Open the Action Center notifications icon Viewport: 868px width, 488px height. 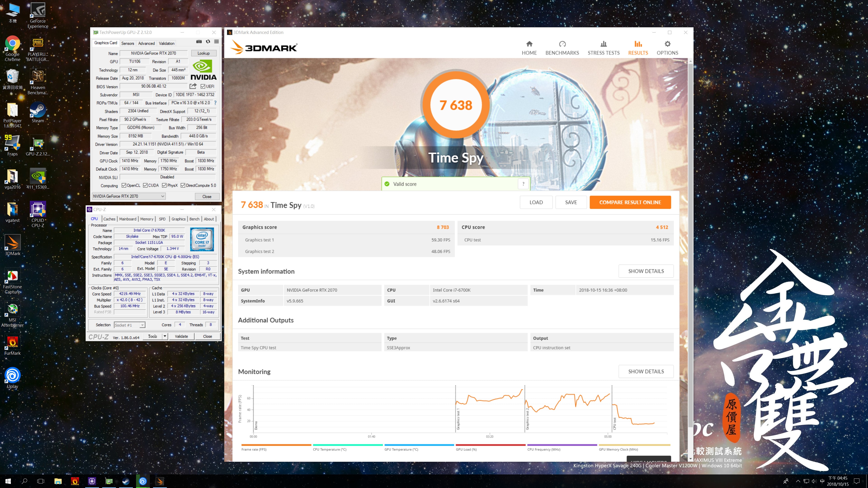856,481
